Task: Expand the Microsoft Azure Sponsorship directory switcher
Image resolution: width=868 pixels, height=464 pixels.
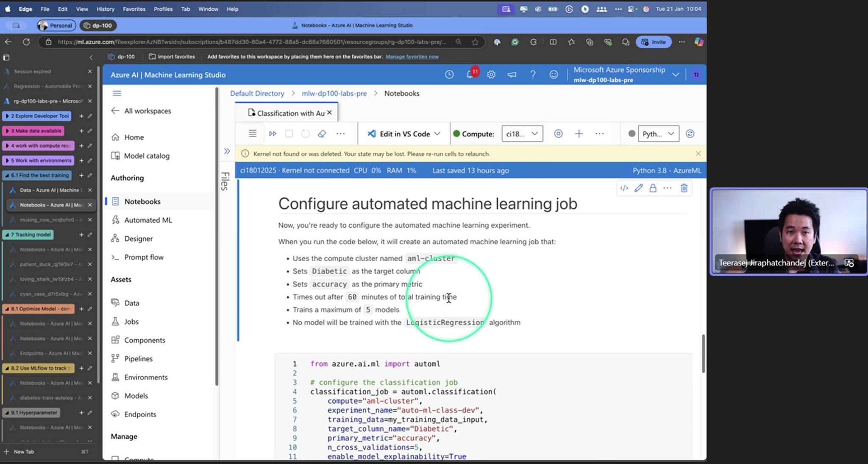Action: [676, 75]
